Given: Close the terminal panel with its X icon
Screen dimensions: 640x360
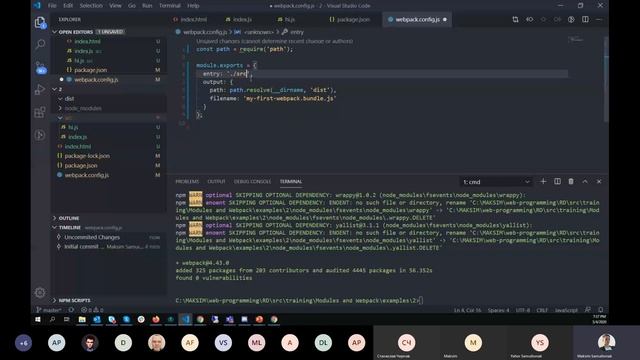Looking at the screenshot, I should point(599,182).
